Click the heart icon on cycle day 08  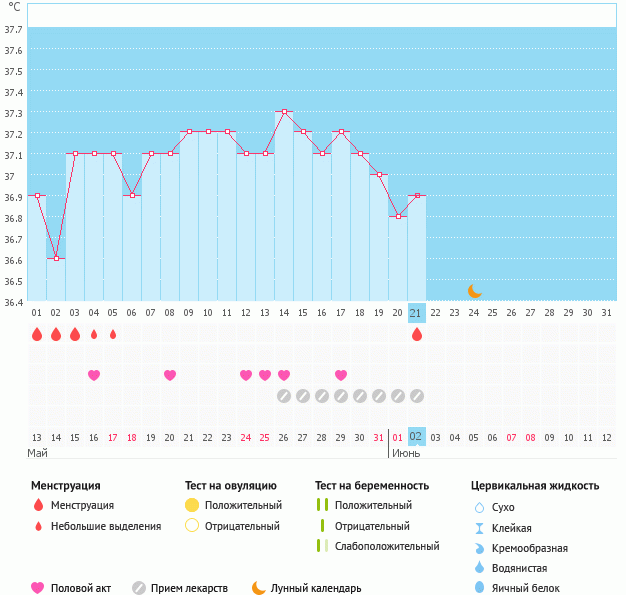pos(170,375)
